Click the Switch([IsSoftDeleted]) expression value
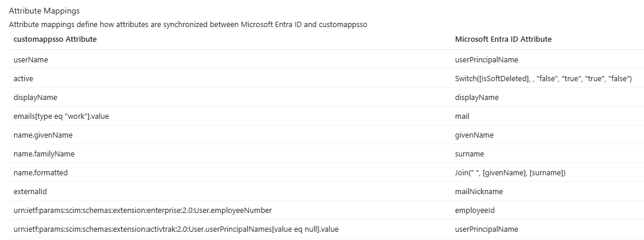The image size is (644, 240). 543,78
